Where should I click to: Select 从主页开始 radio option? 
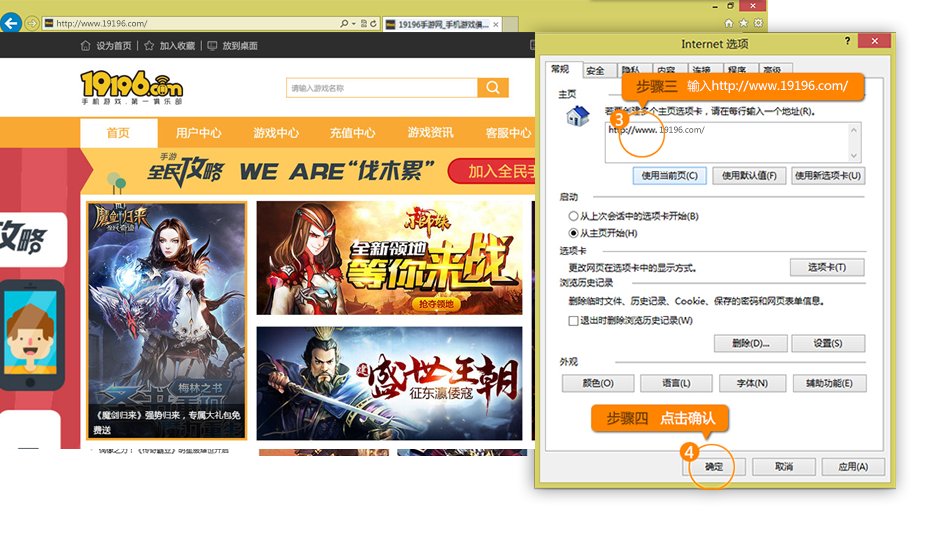[x=573, y=233]
